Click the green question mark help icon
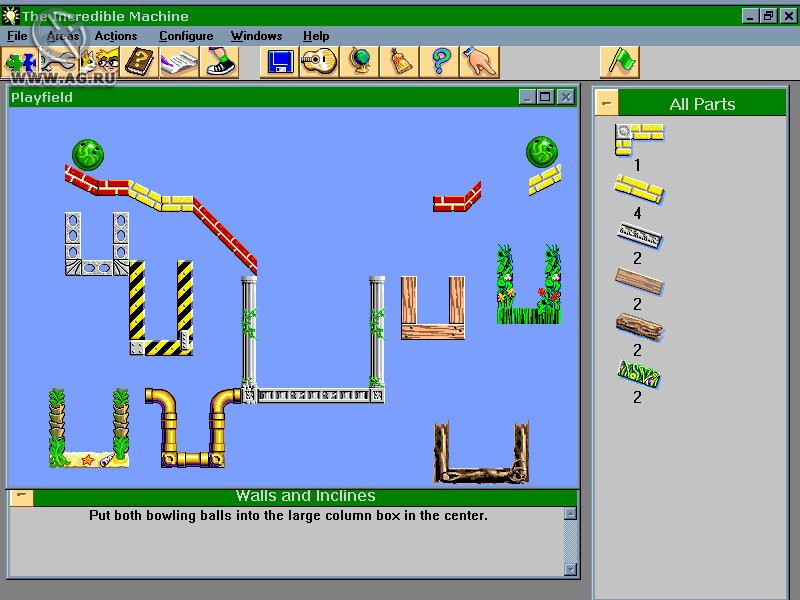 tap(439, 62)
